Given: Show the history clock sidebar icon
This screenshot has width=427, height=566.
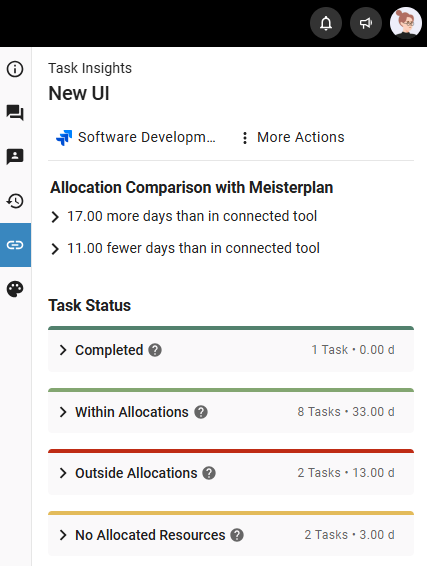Looking at the screenshot, I should pos(15,201).
